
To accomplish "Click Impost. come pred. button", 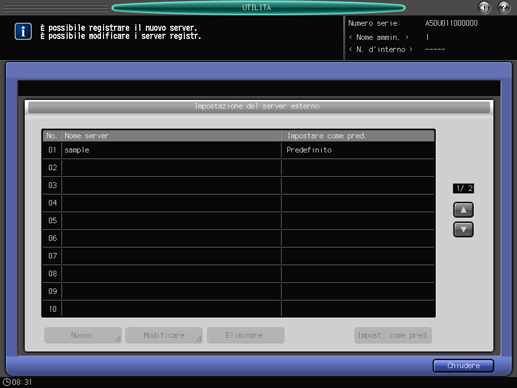I will (x=393, y=335).
